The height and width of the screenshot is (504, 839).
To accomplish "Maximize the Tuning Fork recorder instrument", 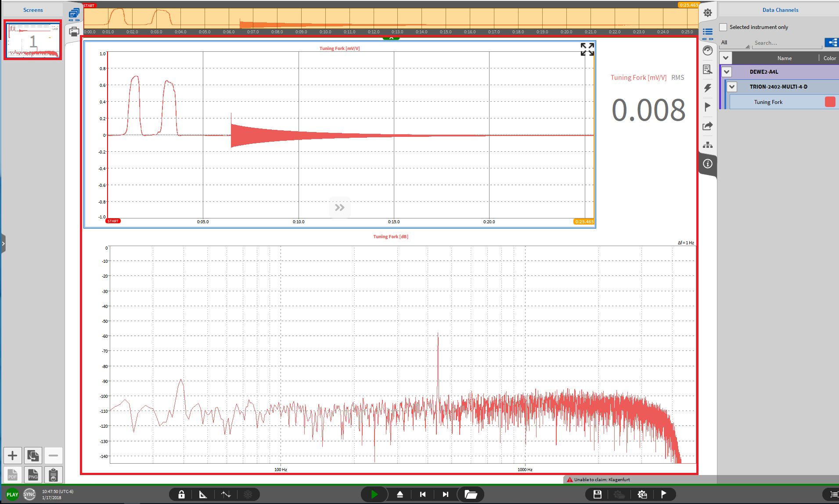I will click(x=587, y=49).
